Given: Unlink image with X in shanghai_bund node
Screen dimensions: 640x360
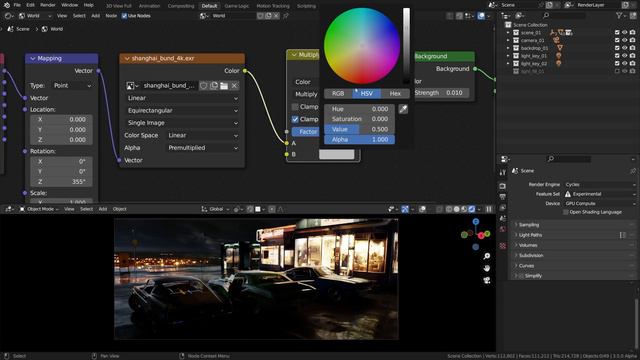Looking at the screenshot, I should point(234,86).
